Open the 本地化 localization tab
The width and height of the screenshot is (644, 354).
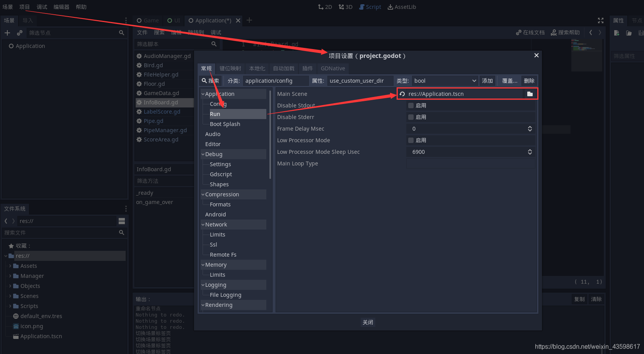257,68
